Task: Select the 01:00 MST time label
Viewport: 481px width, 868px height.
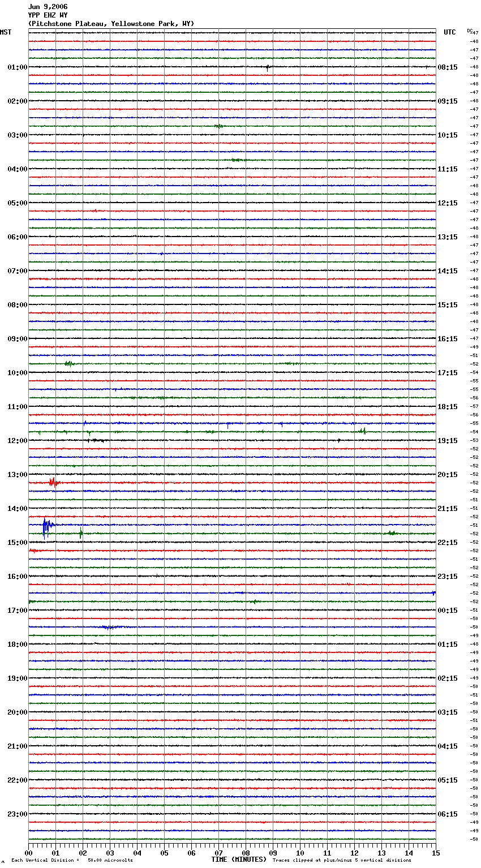Action: (18, 67)
